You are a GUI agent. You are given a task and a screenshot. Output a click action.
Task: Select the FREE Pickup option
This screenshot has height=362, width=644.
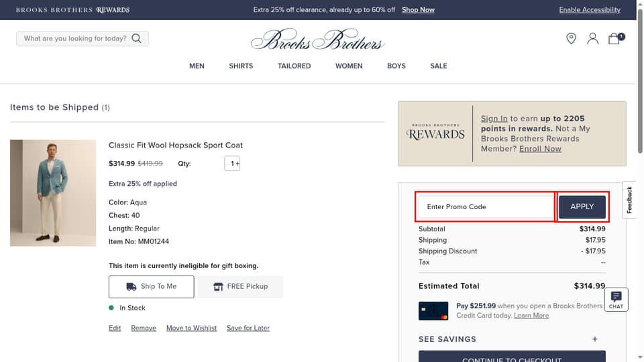pyautogui.click(x=240, y=286)
